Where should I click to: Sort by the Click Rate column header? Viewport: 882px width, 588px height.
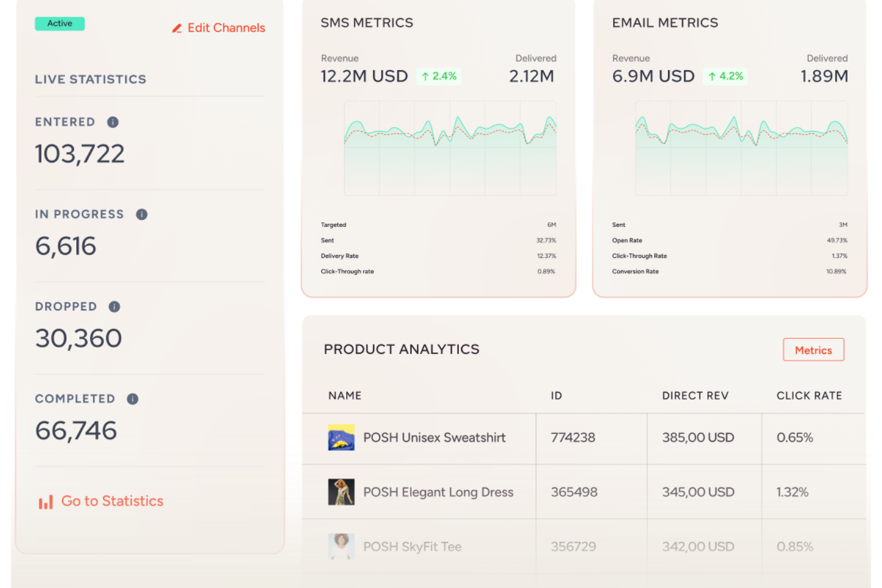[x=809, y=396]
